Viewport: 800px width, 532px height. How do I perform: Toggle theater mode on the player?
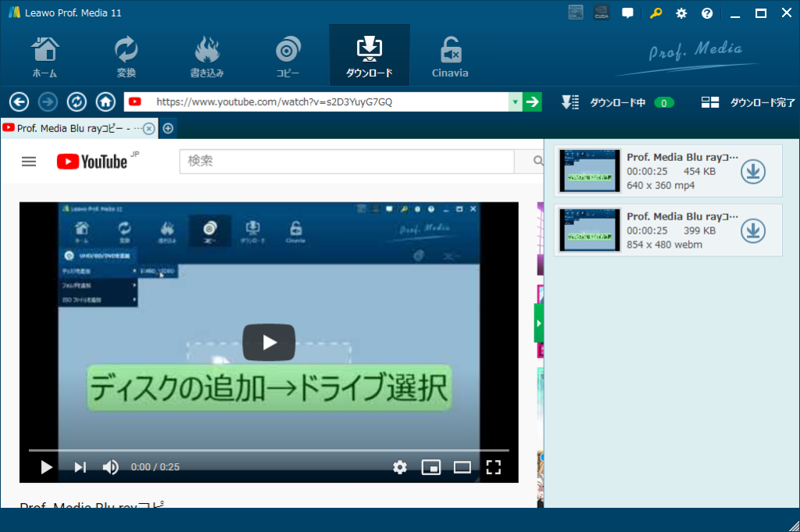coord(462,467)
